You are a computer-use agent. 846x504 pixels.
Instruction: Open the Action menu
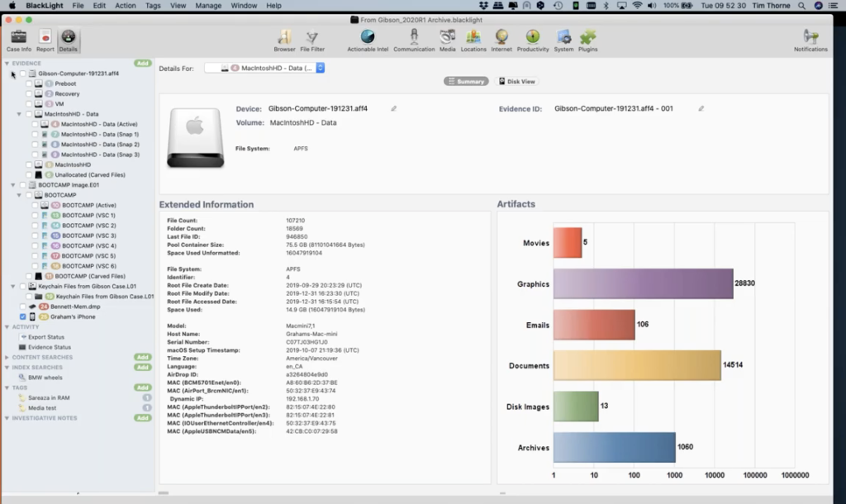point(126,6)
